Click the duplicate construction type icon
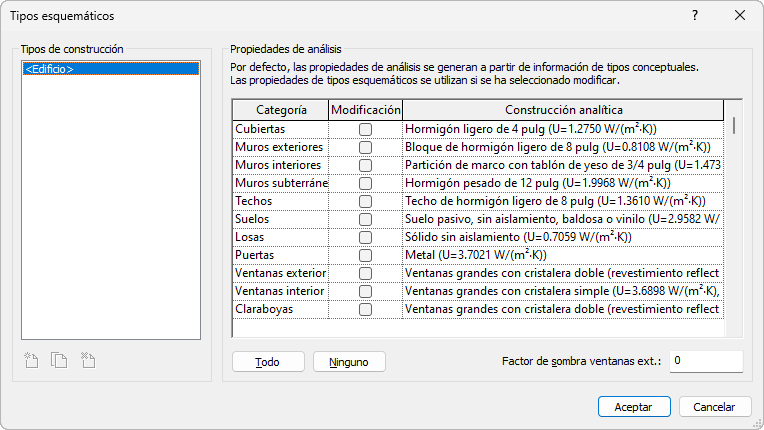 coord(60,360)
